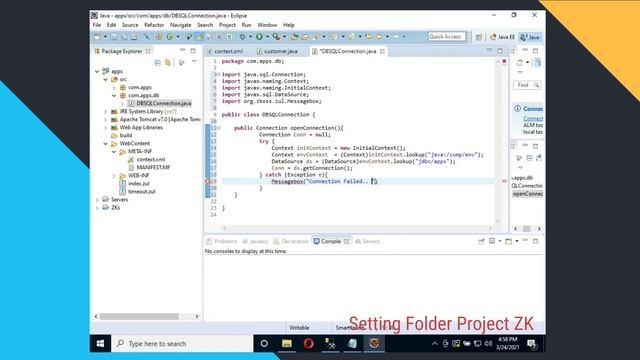Maximize the Console panel

(536, 241)
